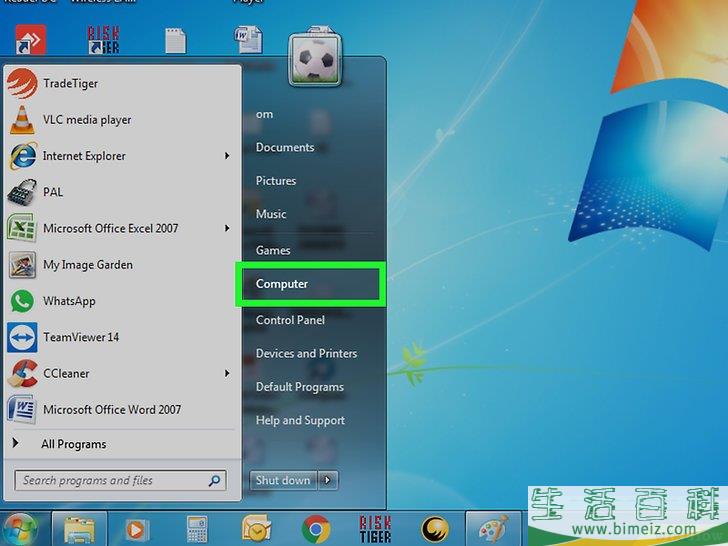Click the Search programs and files box
The width and height of the screenshot is (728, 546).
click(112, 481)
